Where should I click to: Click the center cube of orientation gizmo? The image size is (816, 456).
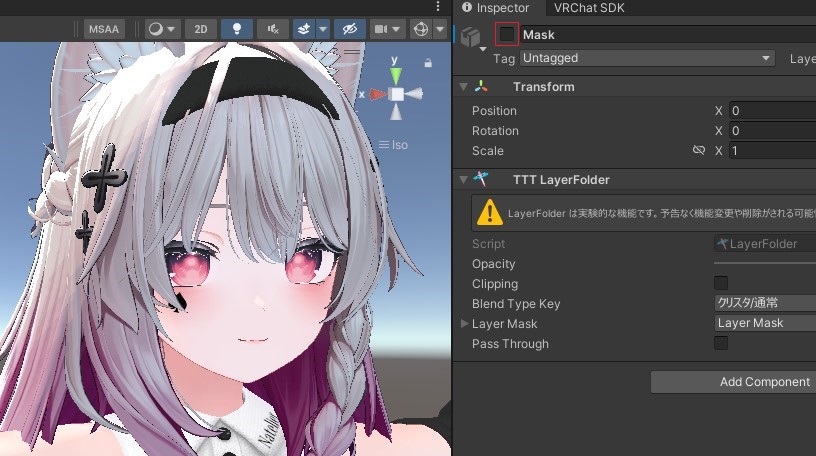[x=397, y=94]
